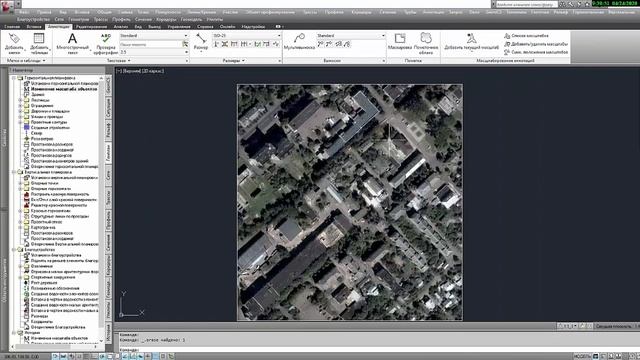The width and height of the screenshot is (640, 360).
Task: Click the Маскировка wipeout tool
Action: [400, 42]
